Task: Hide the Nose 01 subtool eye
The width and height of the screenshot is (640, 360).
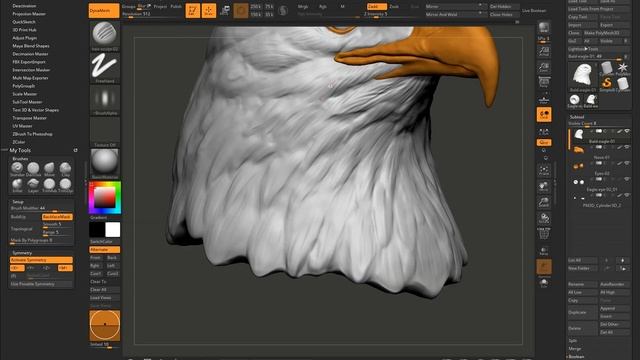Action: pos(627,147)
